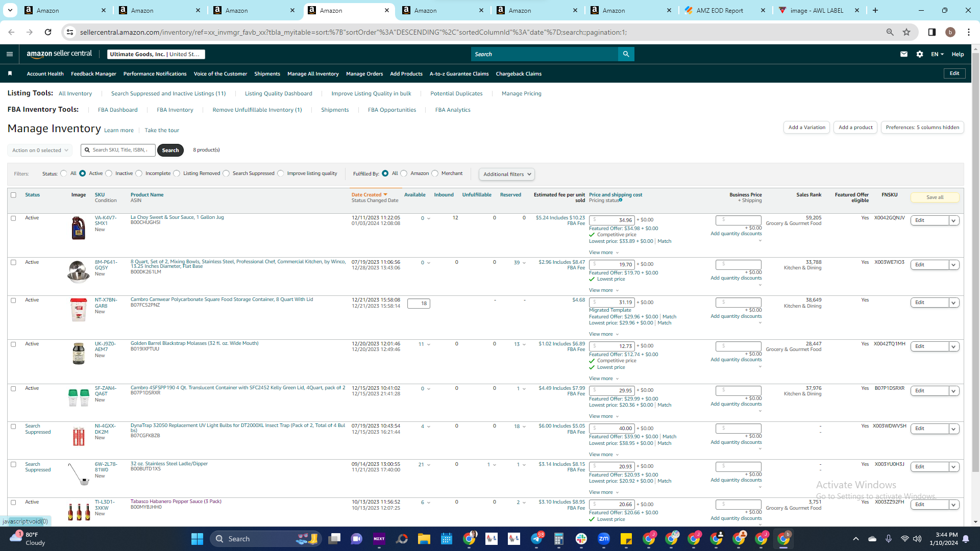Sort by the Date Created column
Screen dimensions: 980x551
point(369,195)
